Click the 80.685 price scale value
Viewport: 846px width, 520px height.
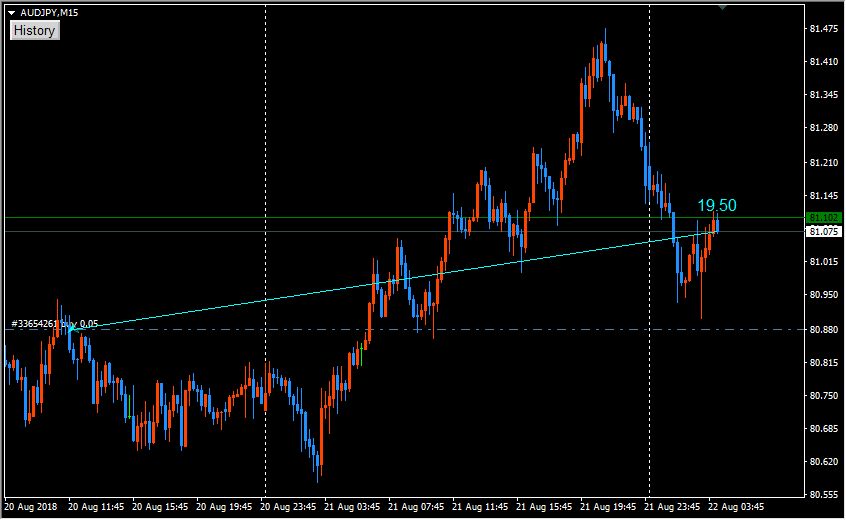click(x=824, y=428)
